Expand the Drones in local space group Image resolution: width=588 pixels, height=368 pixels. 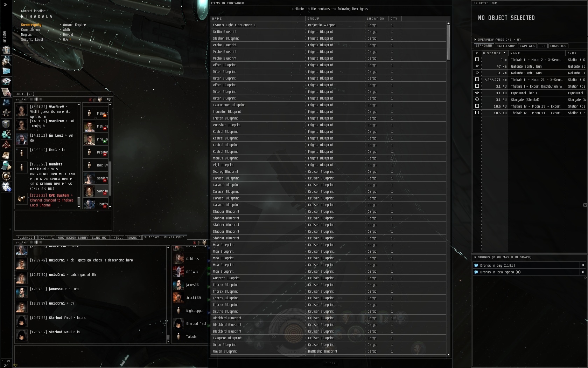583,272
